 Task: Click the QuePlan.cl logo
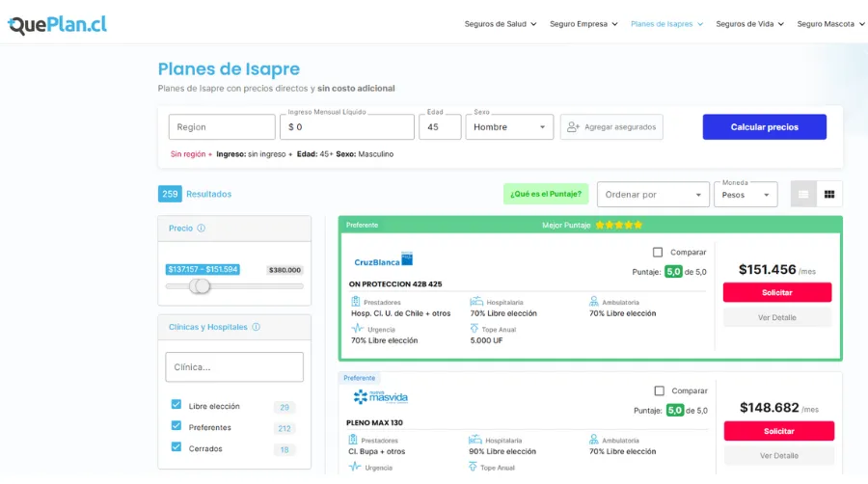coord(57,24)
